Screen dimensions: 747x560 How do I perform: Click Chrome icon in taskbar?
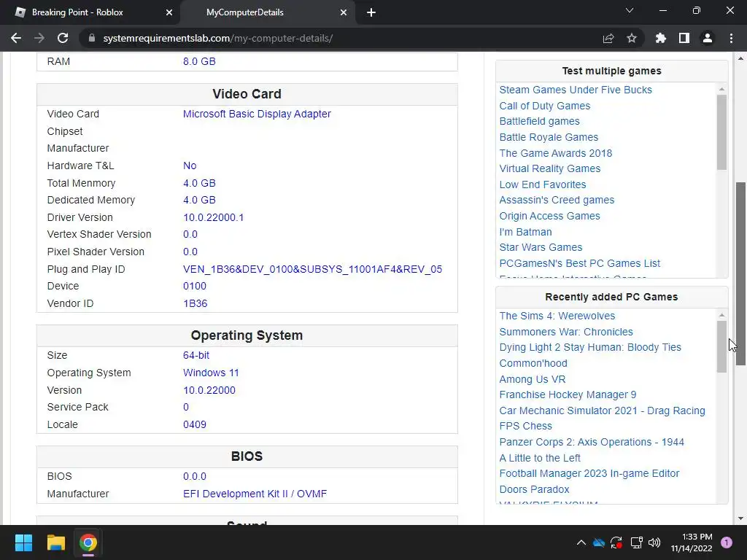(88, 542)
